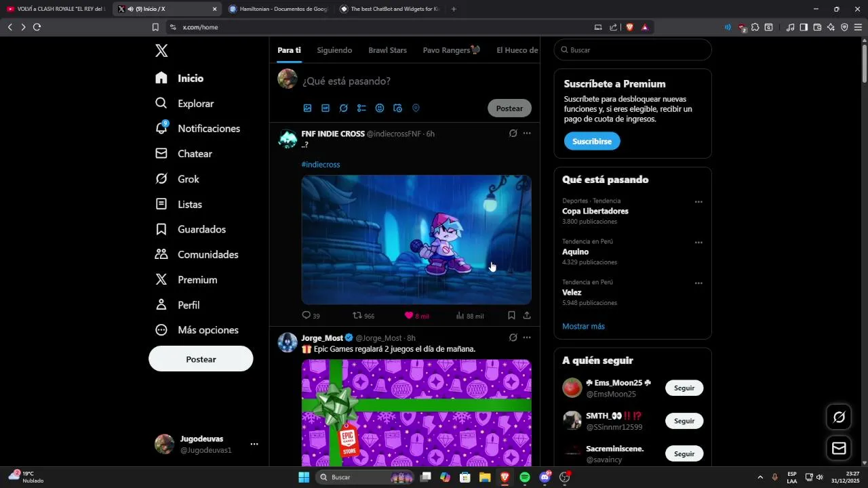Open account menu dots next to Jugodeuvas

[x=254, y=445]
